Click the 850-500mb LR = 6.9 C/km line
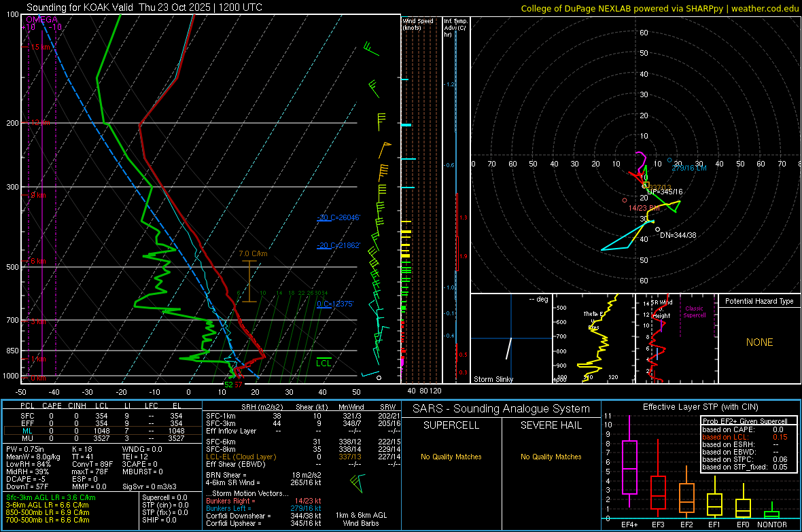 coord(48,512)
